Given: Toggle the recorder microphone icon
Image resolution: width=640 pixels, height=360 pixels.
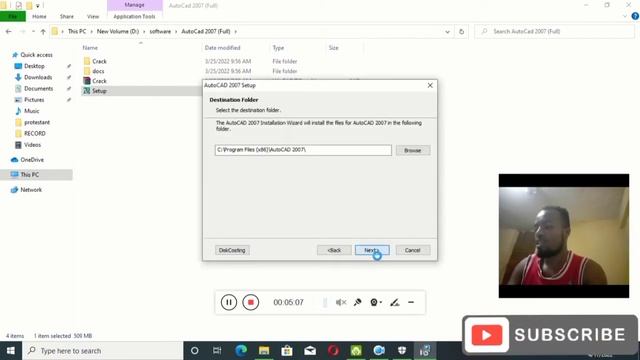Looking at the screenshot, I should tap(358, 302).
